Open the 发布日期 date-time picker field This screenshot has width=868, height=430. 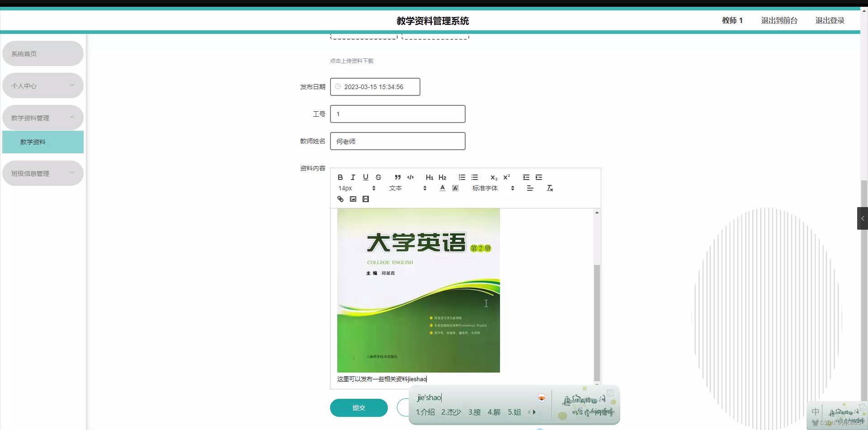pos(375,87)
